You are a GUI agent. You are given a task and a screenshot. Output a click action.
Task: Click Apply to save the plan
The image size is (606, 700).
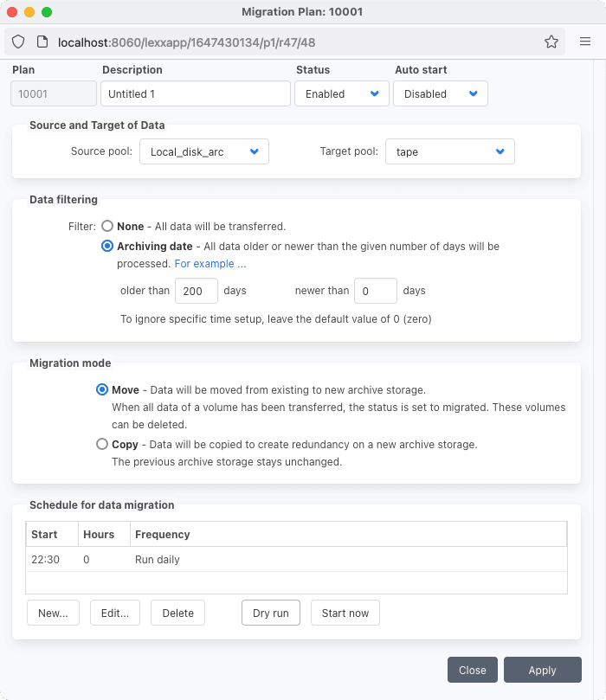[x=542, y=670]
